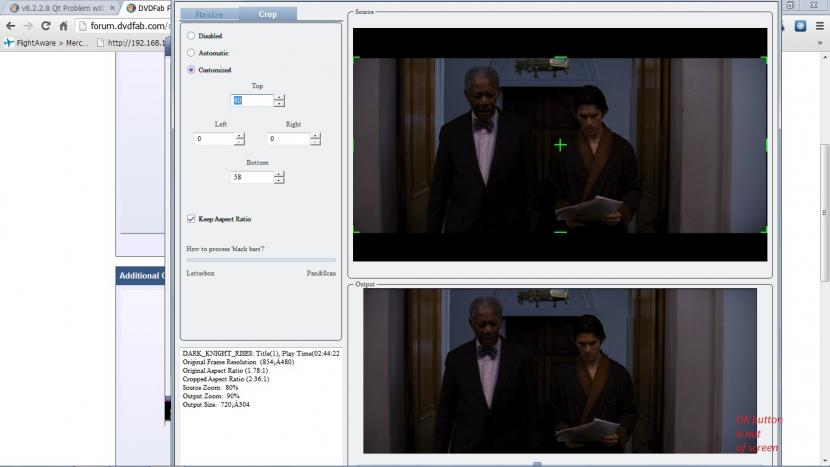
Task: Click the Left crop value field
Action: click(214, 139)
